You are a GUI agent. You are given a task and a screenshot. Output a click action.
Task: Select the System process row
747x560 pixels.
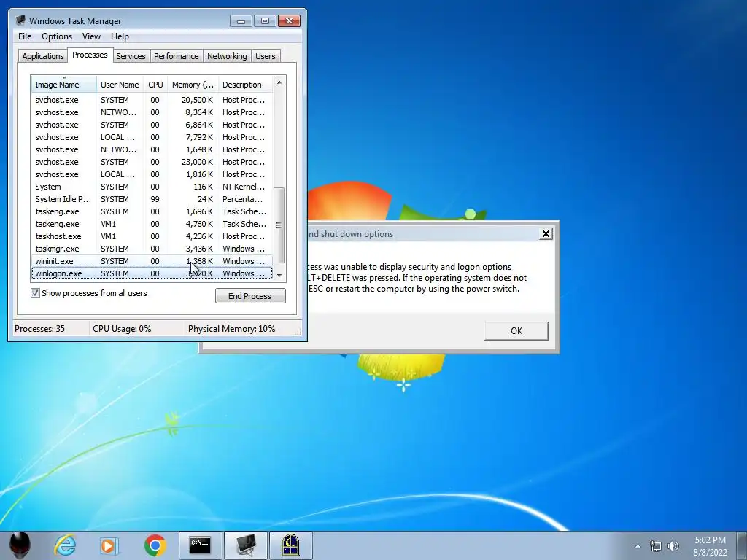click(x=152, y=187)
